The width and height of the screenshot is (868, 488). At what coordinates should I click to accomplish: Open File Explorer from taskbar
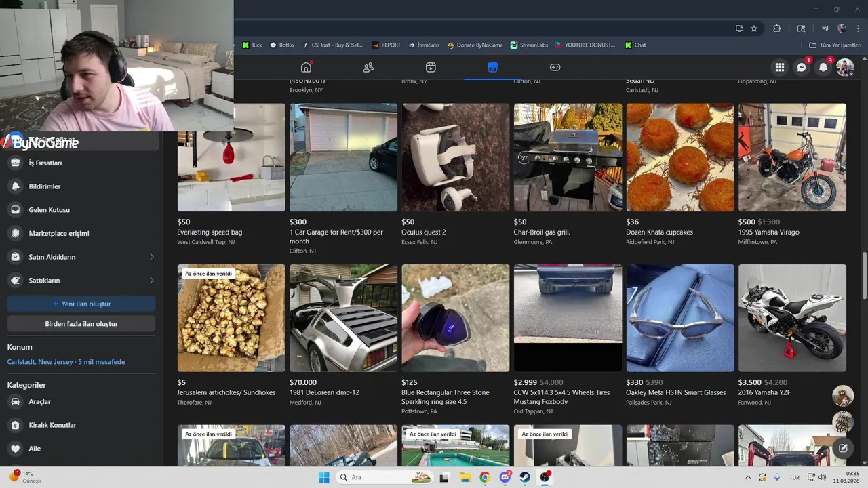[465, 477]
